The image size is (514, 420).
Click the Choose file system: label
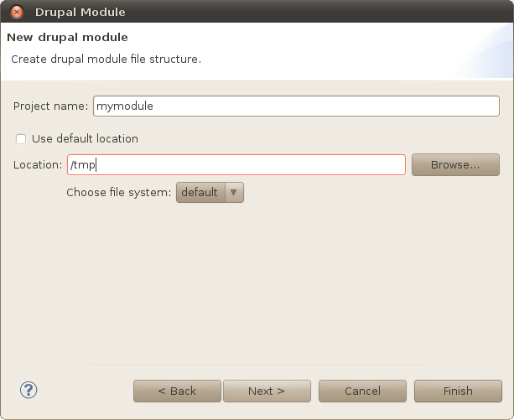tap(119, 192)
